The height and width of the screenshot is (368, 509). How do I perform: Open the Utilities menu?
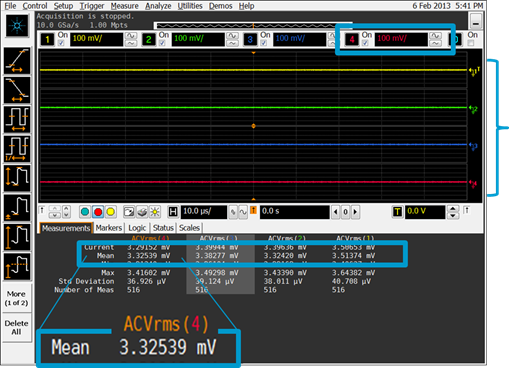point(190,6)
